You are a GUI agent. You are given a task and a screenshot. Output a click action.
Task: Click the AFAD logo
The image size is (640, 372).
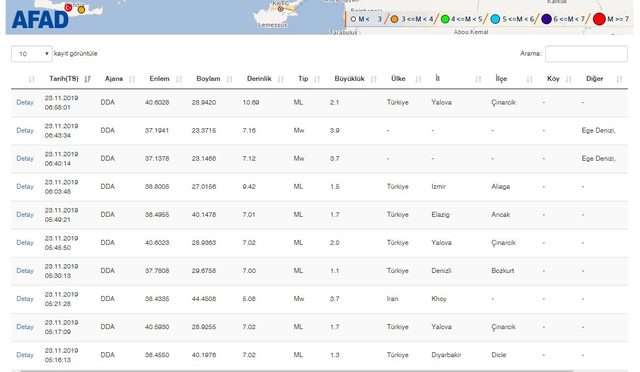tap(40, 20)
